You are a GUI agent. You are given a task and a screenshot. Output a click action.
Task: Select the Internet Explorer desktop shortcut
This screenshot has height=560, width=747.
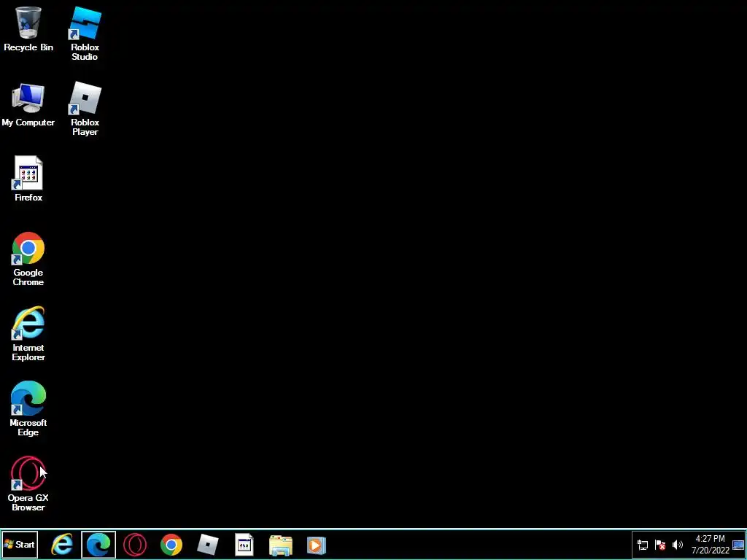tap(28, 334)
